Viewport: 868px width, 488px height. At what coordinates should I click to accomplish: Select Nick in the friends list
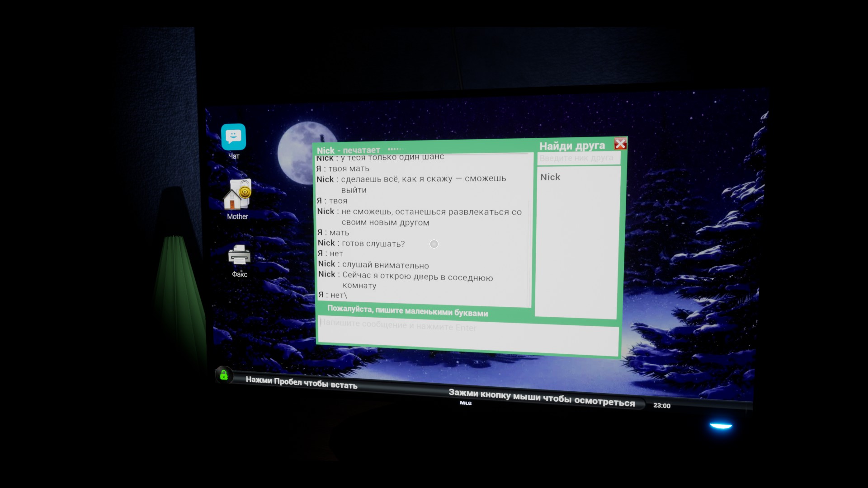[x=550, y=177]
